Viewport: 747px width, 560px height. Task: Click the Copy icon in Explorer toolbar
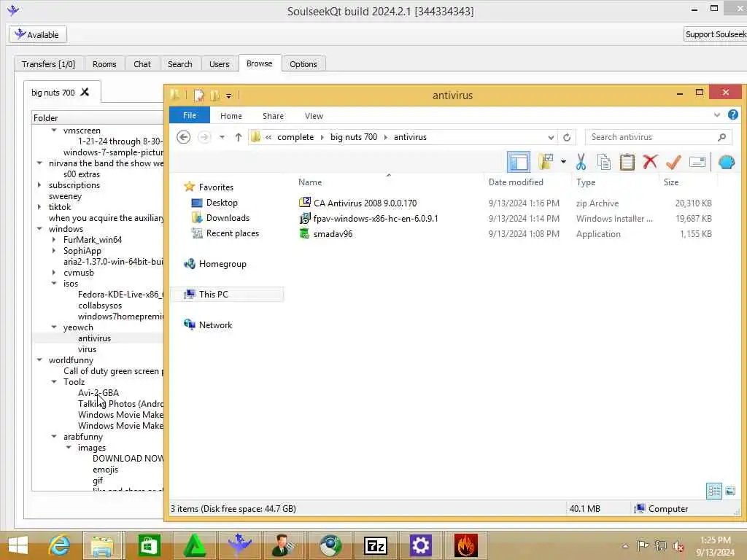click(x=603, y=163)
